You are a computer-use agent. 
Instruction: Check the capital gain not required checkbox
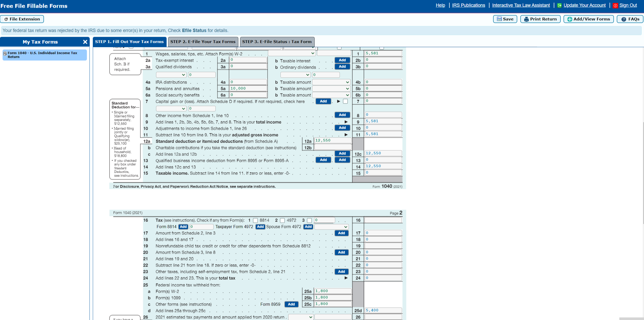[x=345, y=101]
